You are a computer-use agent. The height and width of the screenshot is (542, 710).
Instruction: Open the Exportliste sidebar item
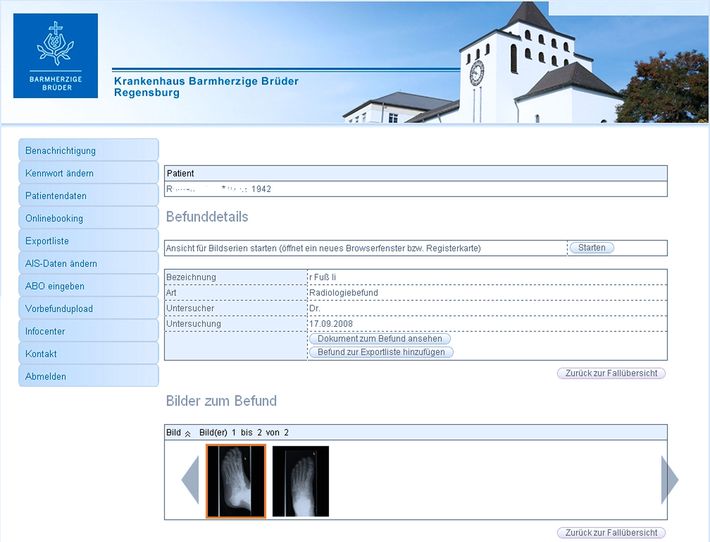coord(88,241)
